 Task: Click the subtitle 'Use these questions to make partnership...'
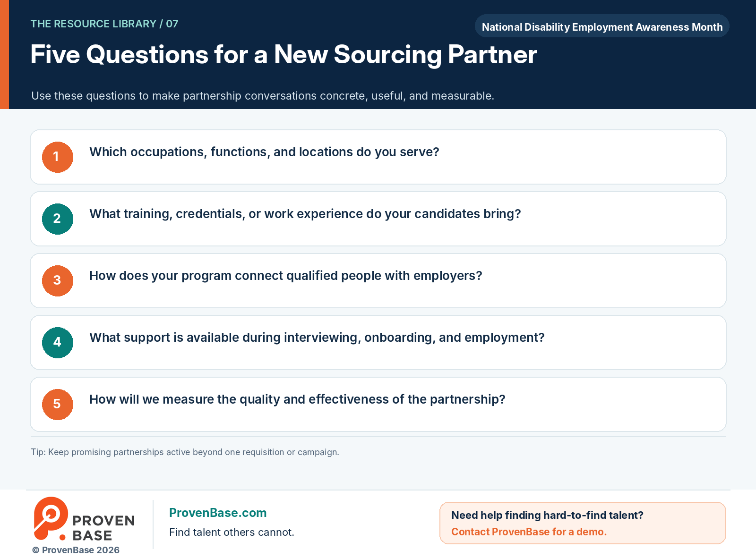point(263,96)
